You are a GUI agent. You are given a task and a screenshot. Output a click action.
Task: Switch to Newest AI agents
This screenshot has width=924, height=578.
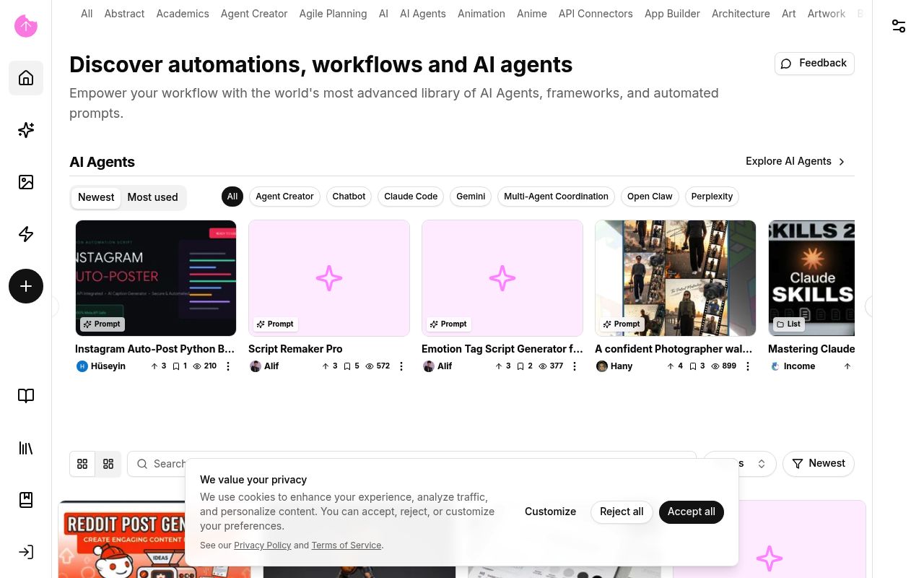(96, 197)
